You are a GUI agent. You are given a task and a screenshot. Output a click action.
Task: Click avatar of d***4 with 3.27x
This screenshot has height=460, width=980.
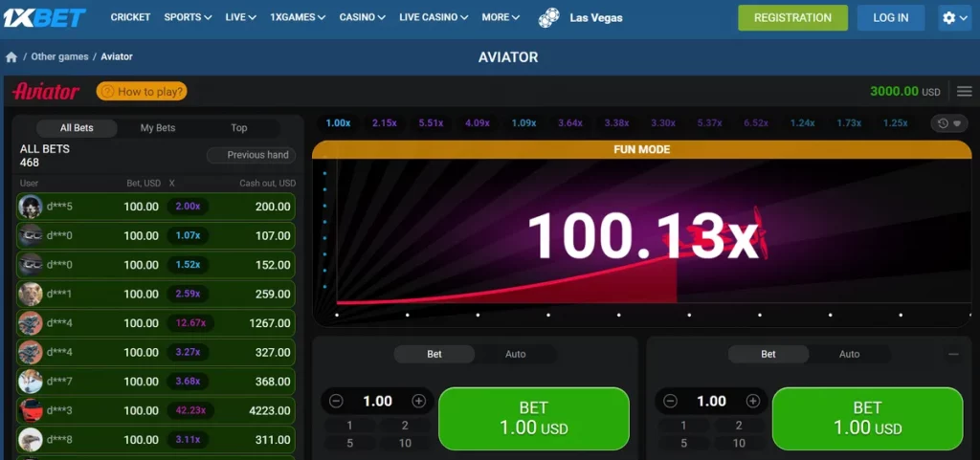30,352
